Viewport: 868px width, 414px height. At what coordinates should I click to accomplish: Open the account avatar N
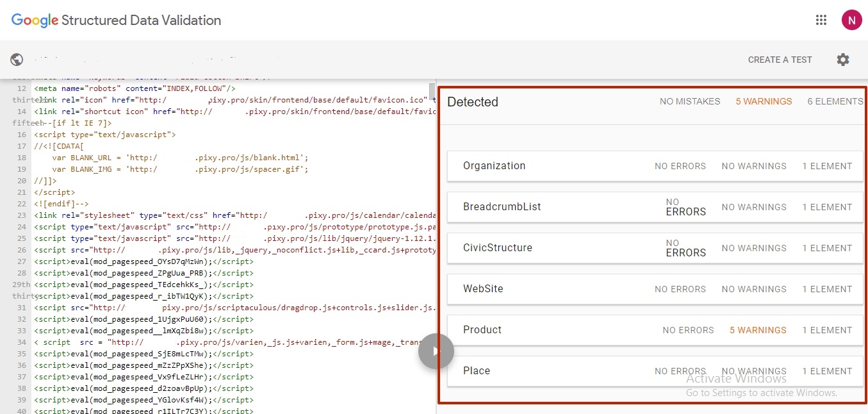(851, 20)
